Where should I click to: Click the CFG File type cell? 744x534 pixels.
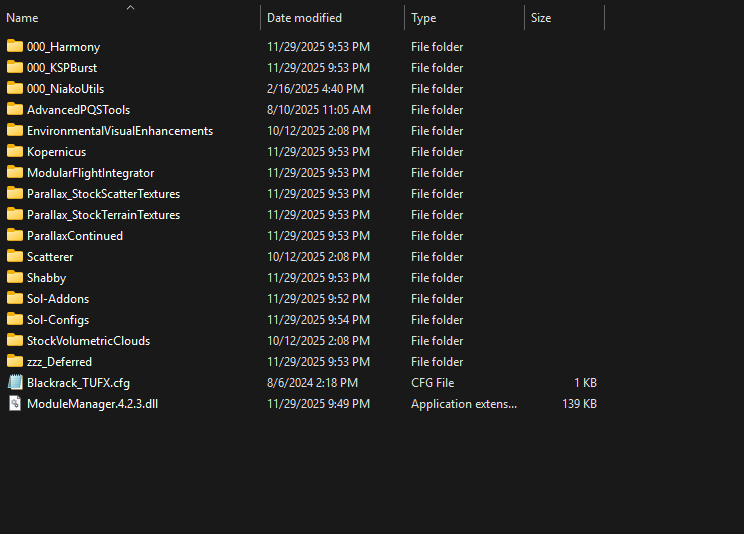click(432, 383)
